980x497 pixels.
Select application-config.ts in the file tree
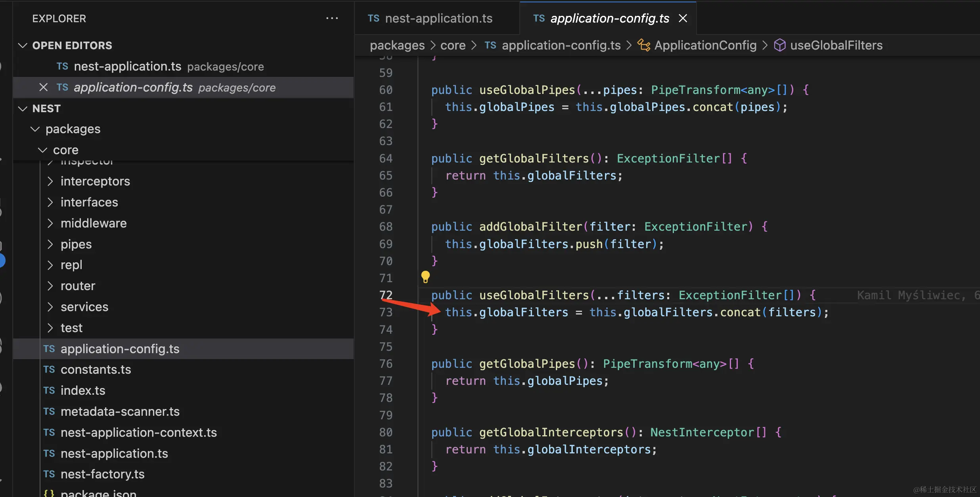[183, 349]
